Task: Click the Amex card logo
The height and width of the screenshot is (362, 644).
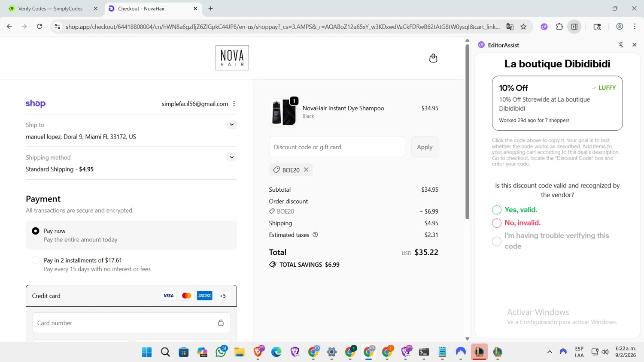Action: (x=204, y=296)
